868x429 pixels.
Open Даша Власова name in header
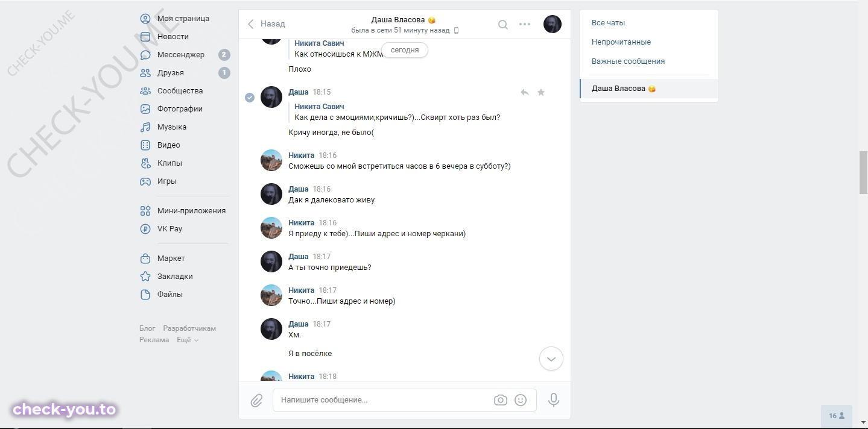point(398,20)
